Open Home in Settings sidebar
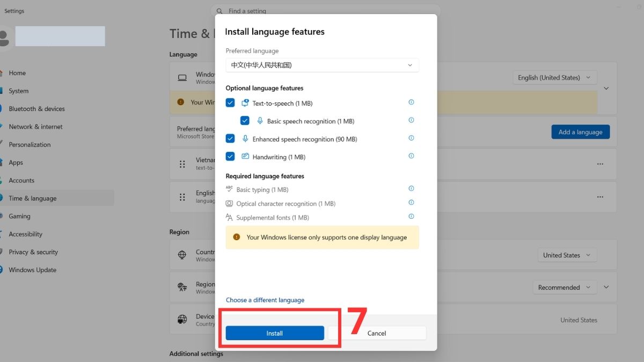644x362 pixels. point(17,73)
